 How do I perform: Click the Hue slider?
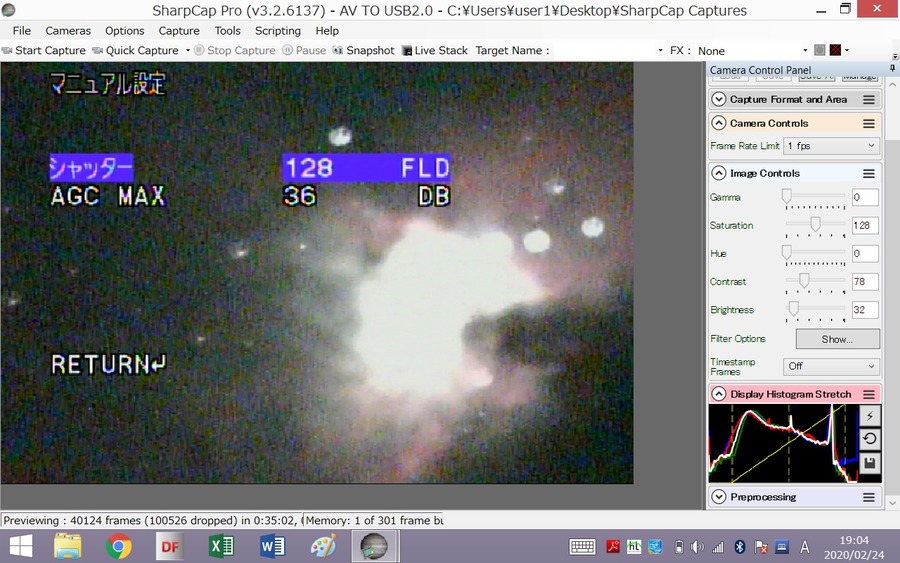[815, 253]
